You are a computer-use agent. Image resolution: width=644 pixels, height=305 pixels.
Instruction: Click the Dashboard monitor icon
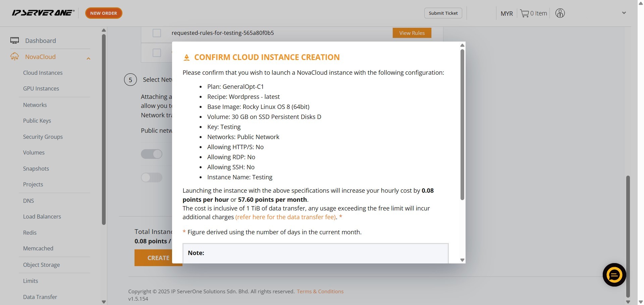(14, 41)
